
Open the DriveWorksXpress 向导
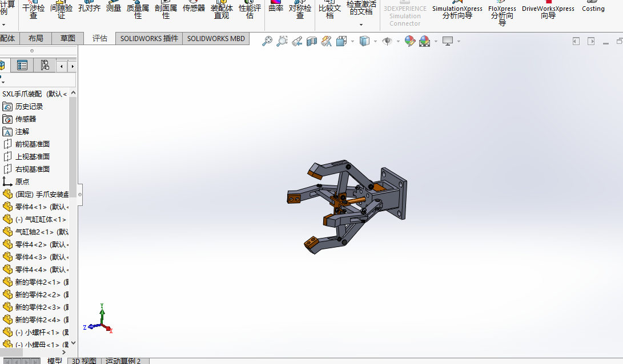coord(548,11)
